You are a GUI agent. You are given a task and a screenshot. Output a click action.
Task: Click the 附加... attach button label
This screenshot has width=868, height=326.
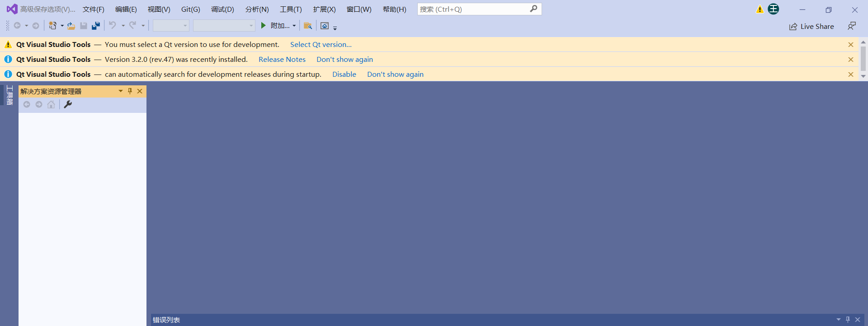(280, 26)
